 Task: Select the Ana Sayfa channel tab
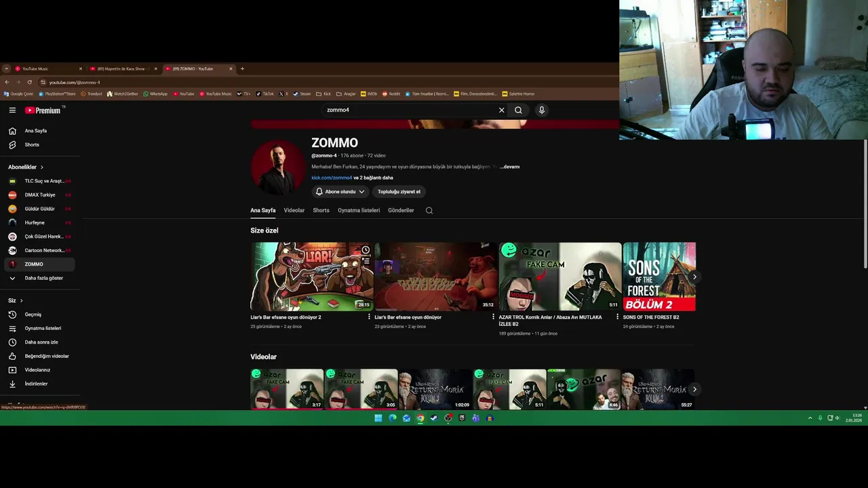coord(263,210)
